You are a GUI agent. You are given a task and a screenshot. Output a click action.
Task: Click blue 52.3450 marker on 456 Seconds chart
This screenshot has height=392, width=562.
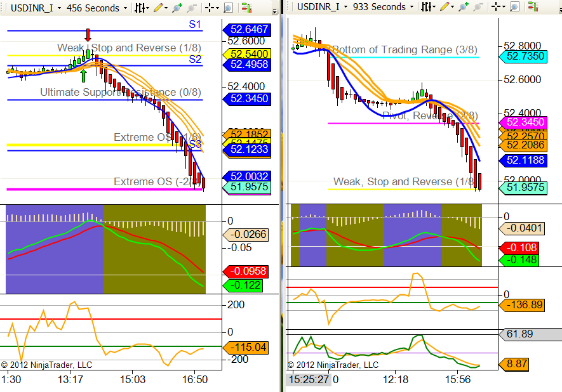click(x=247, y=99)
